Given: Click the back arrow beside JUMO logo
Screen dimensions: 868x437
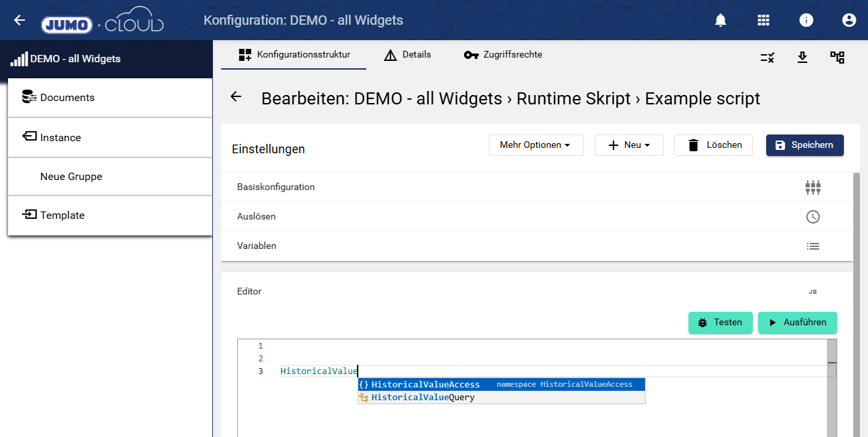Looking at the screenshot, I should (x=19, y=20).
